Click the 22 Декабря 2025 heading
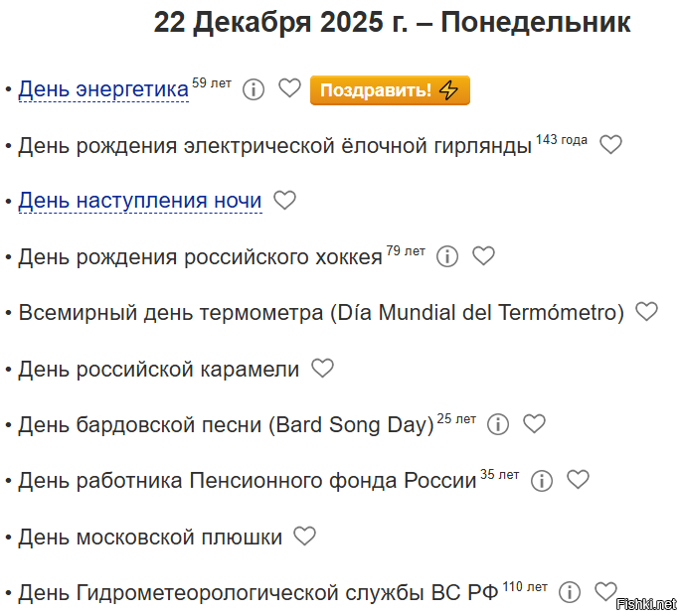The width and height of the screenshot is (682, 616). (x=392, y=24)
